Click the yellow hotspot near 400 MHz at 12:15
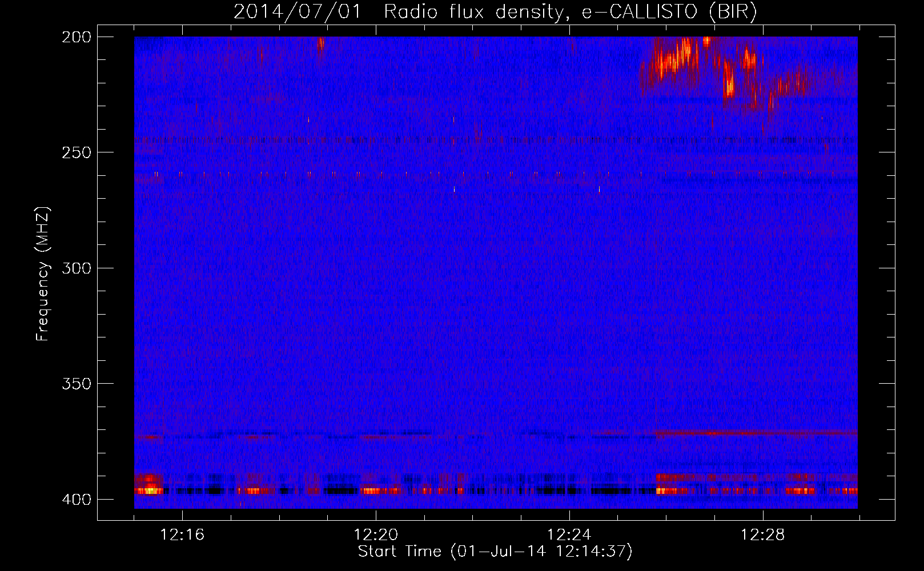924x571 pixels. pos(150,490)
